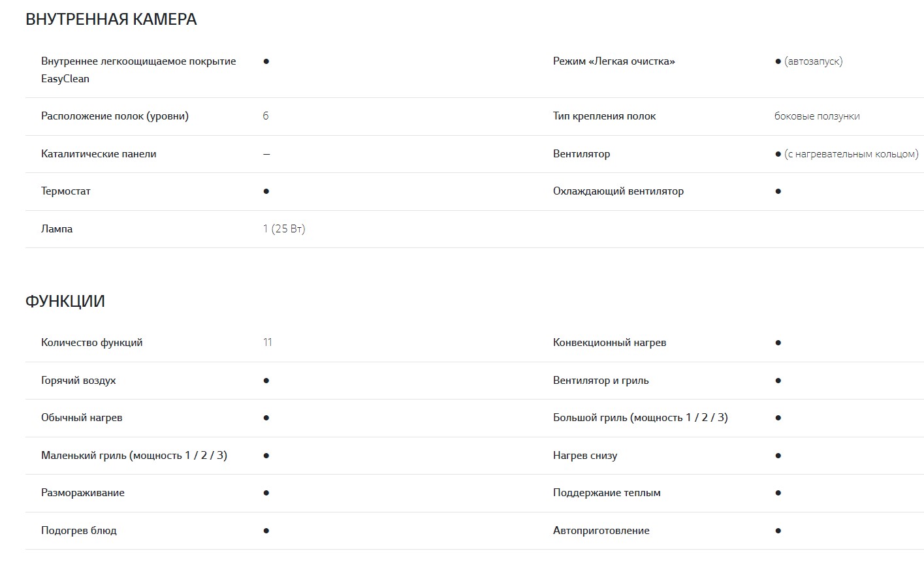Click the Режим «Легкая очистка» label
Screen dimensions: 924x581
[x=614, y=61]
